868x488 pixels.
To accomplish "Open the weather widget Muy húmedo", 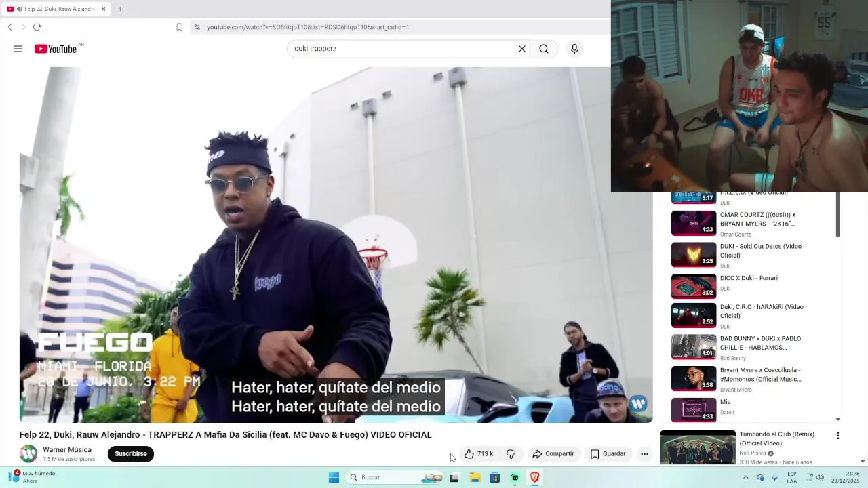I will [32, 477].
